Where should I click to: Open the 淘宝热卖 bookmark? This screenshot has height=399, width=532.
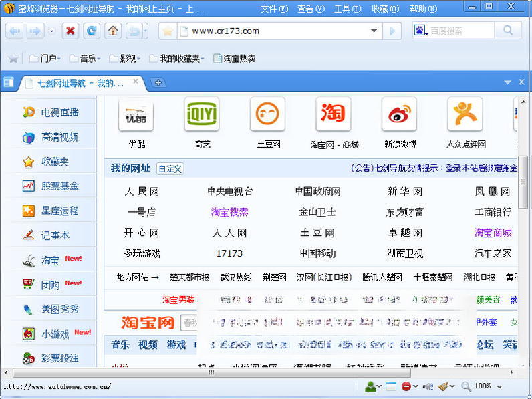(x=235, y=59)
